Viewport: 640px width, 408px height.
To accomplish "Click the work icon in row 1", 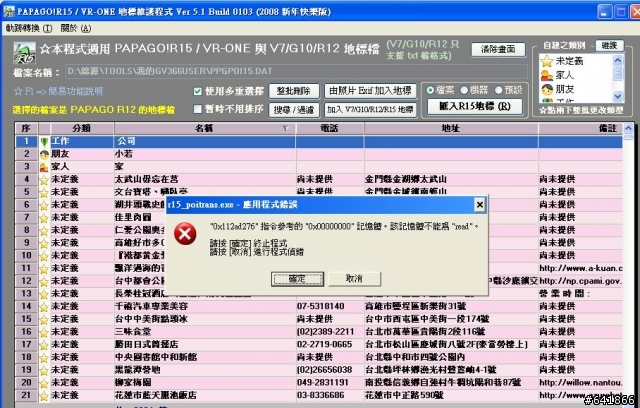I will [44, 142].
